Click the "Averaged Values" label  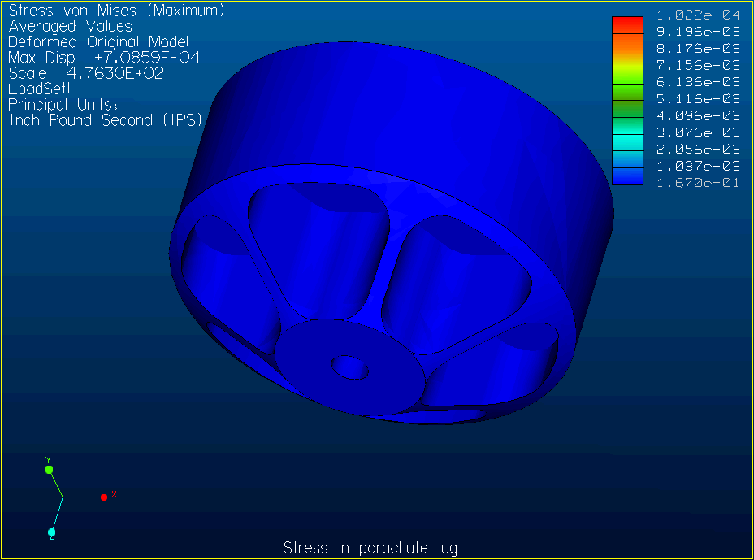pyautogui.click(x=70, y=27)
